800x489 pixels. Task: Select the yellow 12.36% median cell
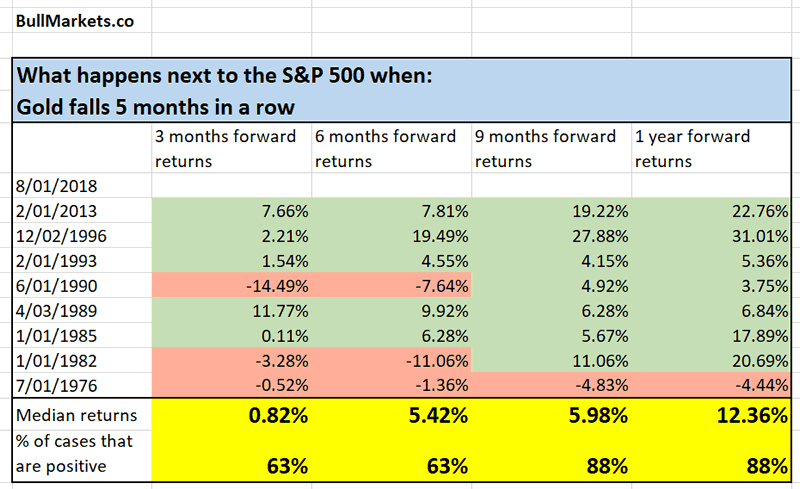(710, 414)
